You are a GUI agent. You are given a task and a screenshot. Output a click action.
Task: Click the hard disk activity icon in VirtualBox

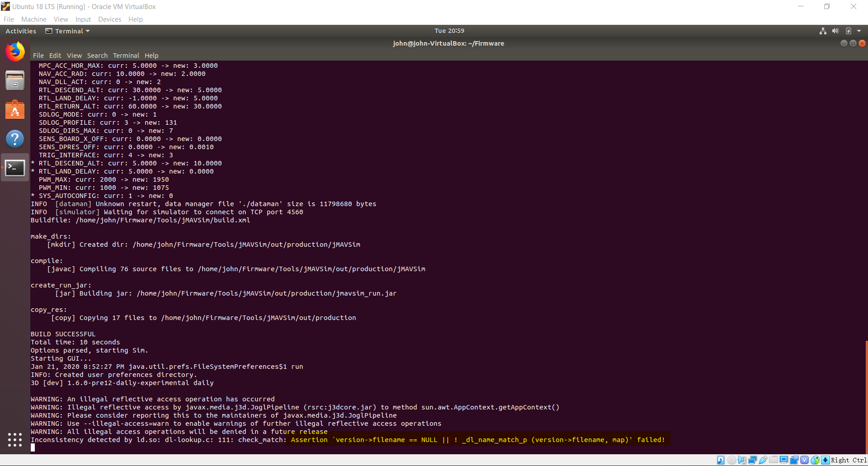(x=721, y=460)
